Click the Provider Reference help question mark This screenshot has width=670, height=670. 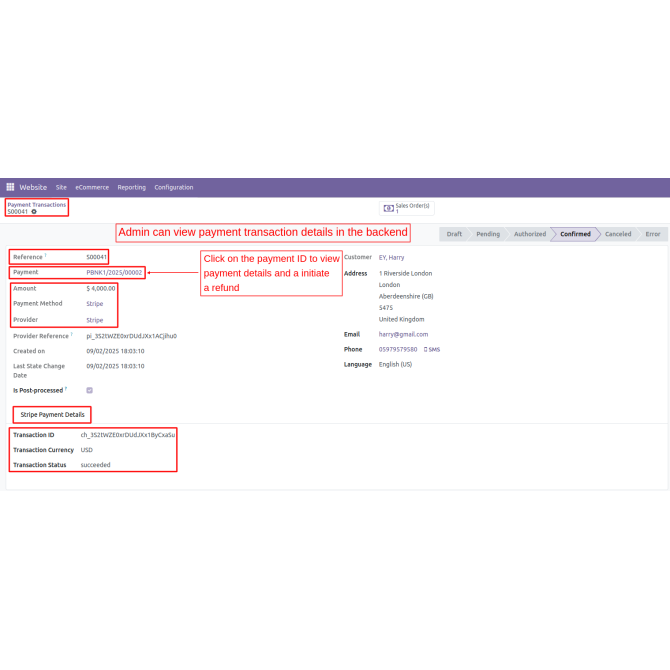coord(72,334)
